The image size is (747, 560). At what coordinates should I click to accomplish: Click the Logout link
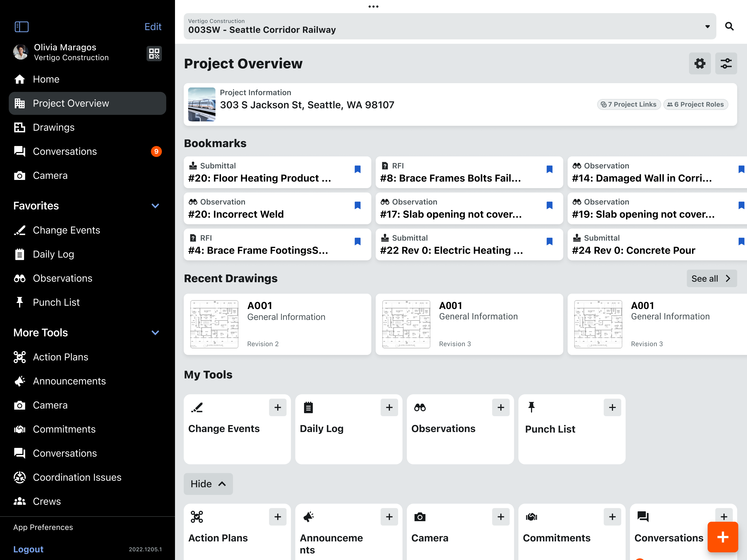(x=28, y=549)
